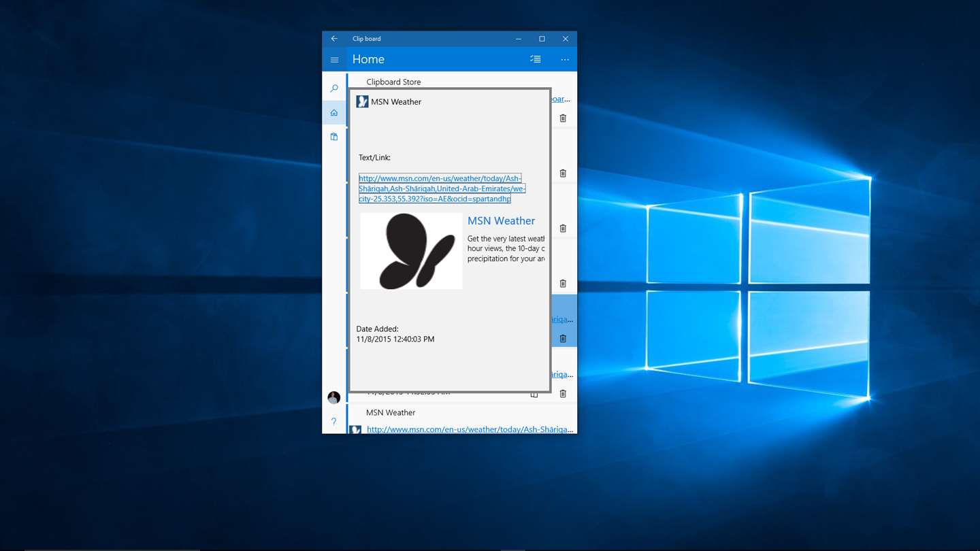
Task: Open the bottom row msn.com weather link
Action: tap(470, 429)
